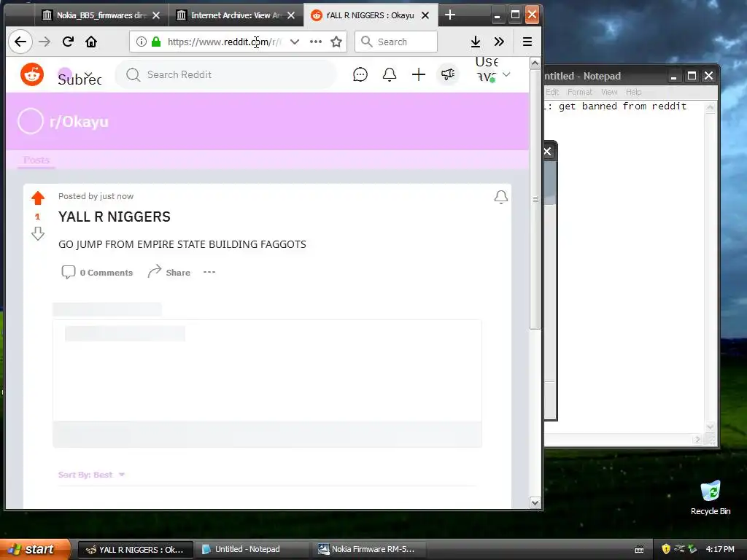
Task: Open the page actions three-dot menu
Action: pyautogui.click(x=316, y=42)
